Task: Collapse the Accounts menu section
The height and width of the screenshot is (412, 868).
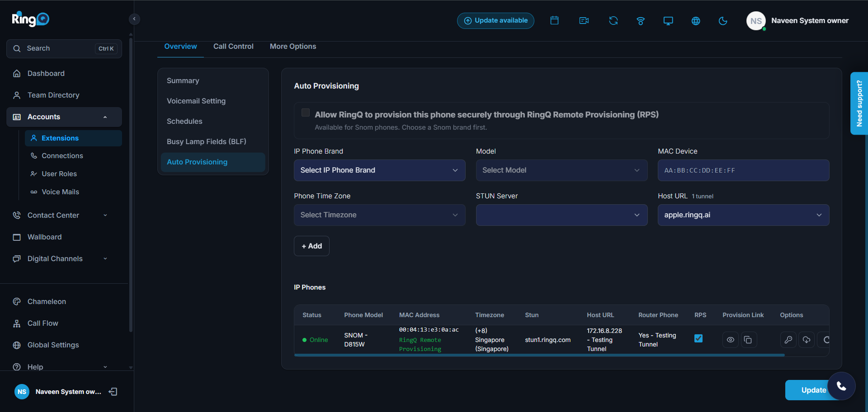Action: (x=64, y=117)
